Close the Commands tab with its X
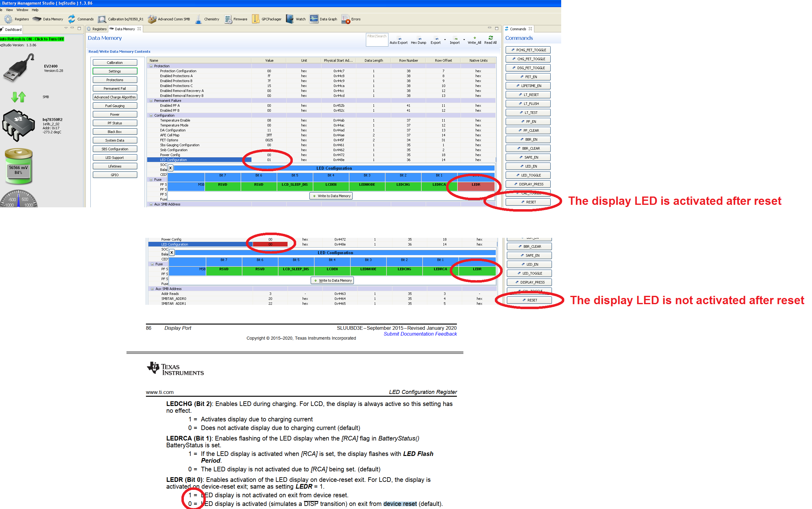Screen dimensions: 812x509 click(x=530, y=29)
